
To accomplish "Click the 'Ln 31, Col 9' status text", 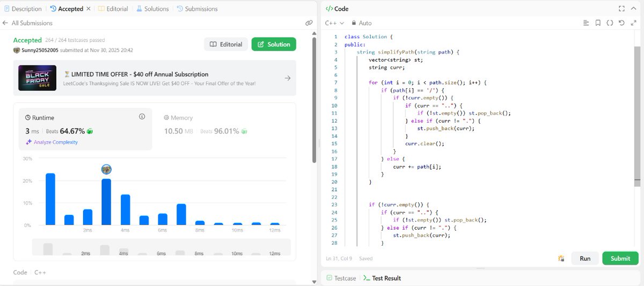I will pyautogui.click(x=339, y=259).
